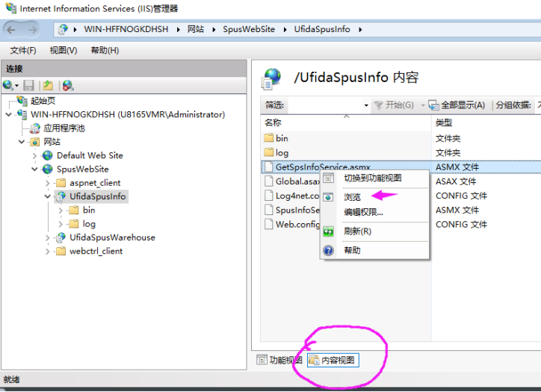Image resolution: width=541 pixels, height=392 pixels.
Task: Collapse the WIN-HFFNOGKDHSH server node
Action: [9, 114]
